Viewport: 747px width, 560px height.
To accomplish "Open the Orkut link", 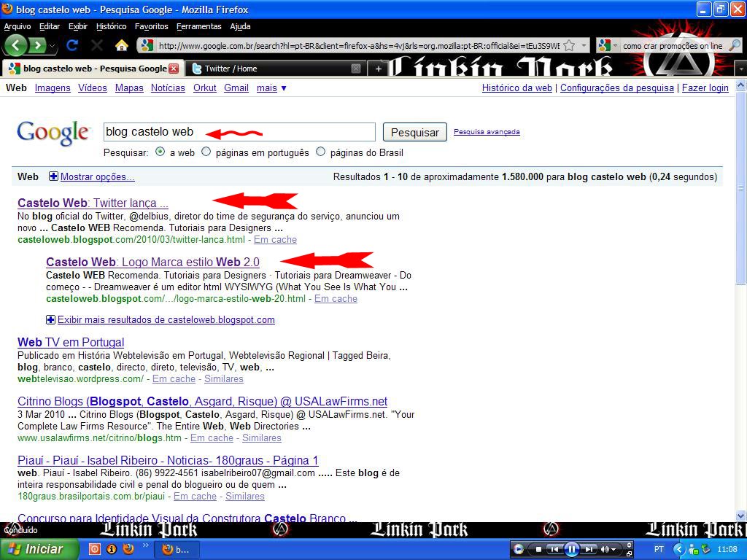I will [x=205, y=88].
